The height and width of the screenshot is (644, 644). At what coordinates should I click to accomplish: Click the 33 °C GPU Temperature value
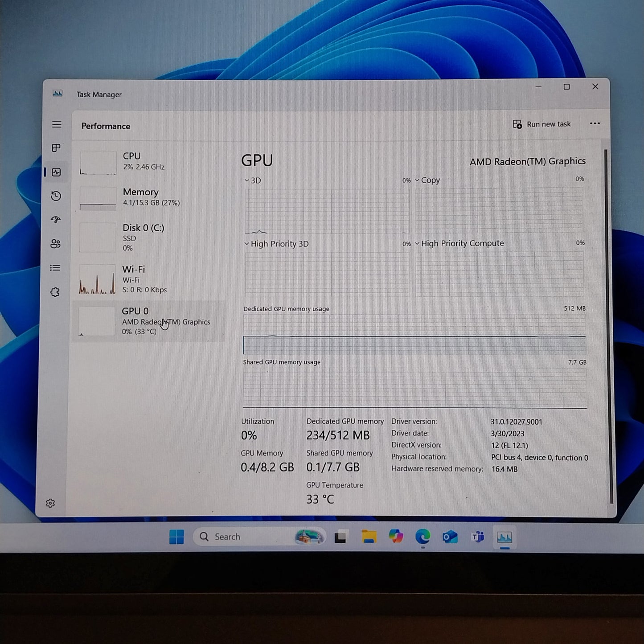tap(320, 499)
